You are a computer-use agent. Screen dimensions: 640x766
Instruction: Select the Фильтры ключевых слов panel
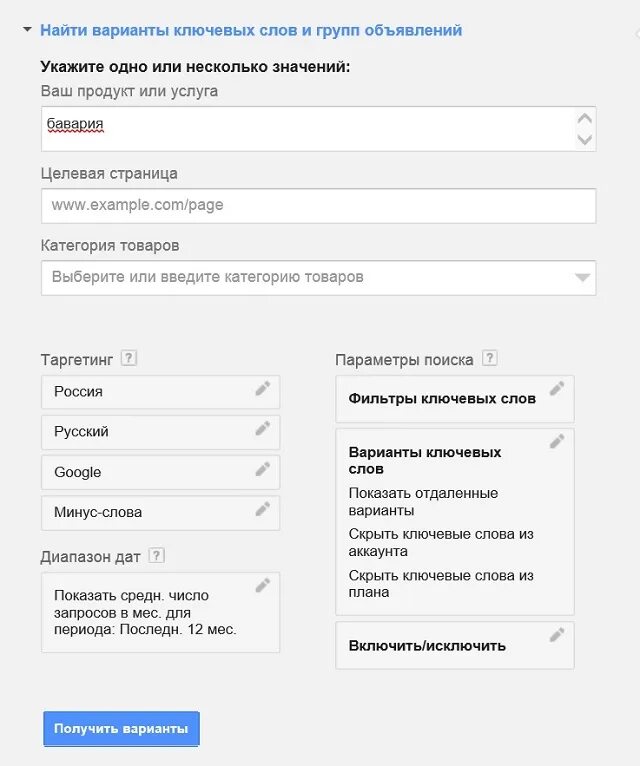(455, 399)
